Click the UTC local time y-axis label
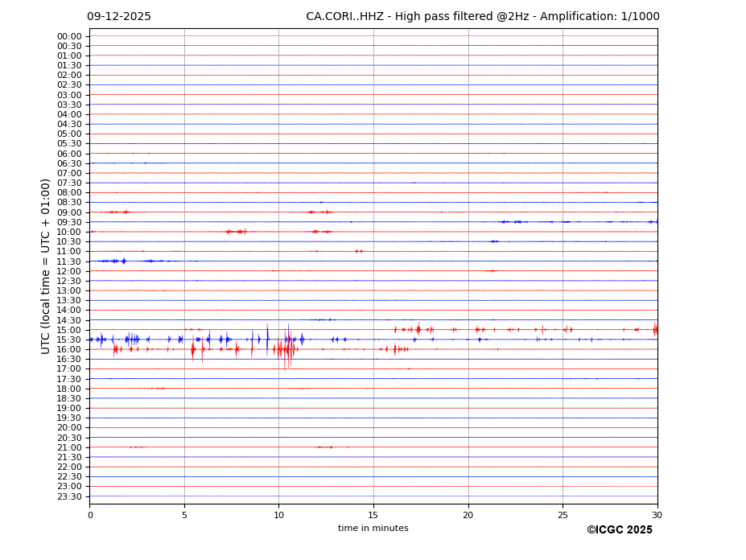 (47, 266)
